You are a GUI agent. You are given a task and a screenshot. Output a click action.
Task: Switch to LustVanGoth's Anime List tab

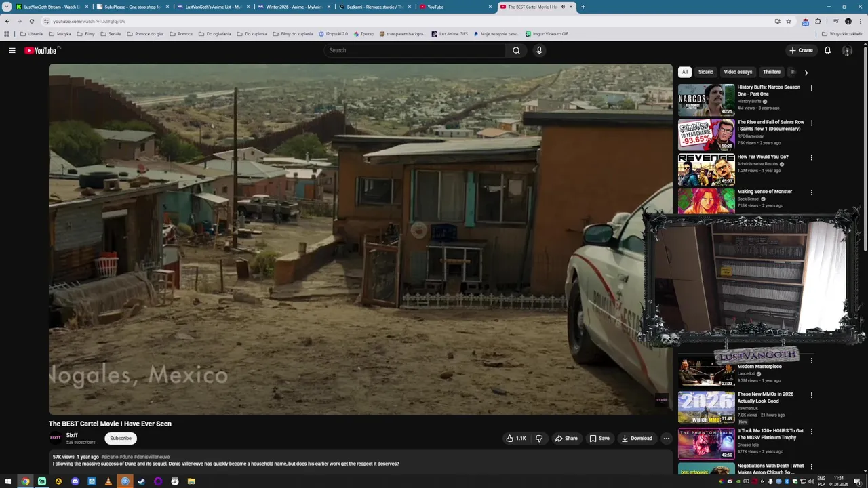pos(214,7)
